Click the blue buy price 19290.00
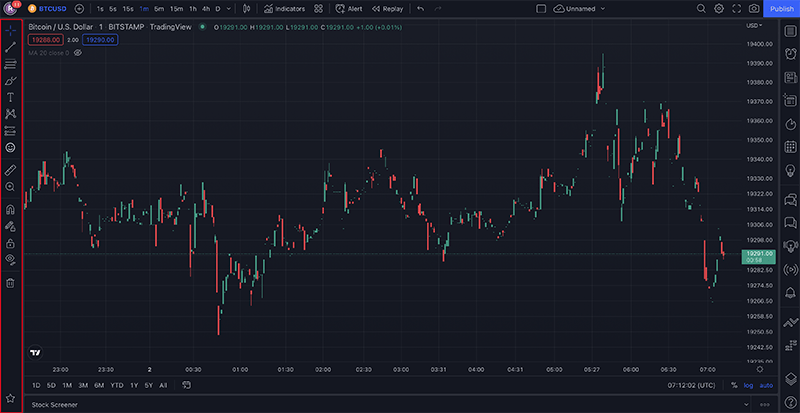 point(101,40)
